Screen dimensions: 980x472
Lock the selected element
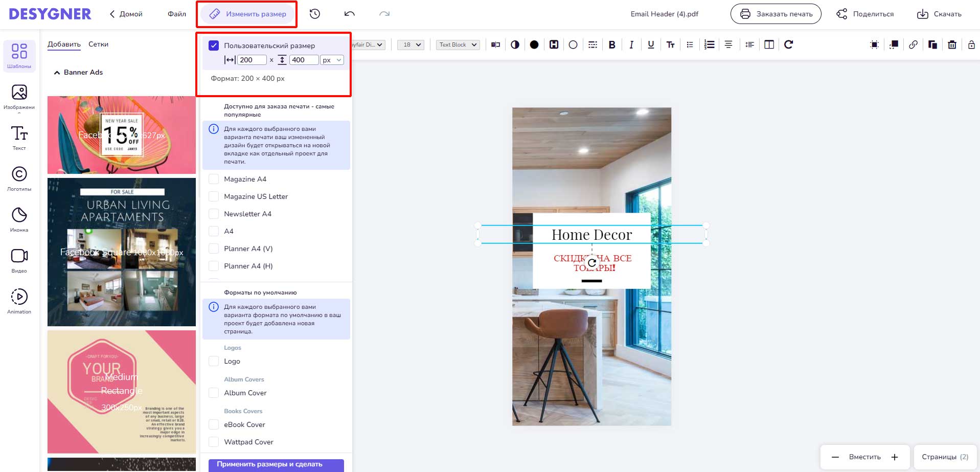(971, 44)
